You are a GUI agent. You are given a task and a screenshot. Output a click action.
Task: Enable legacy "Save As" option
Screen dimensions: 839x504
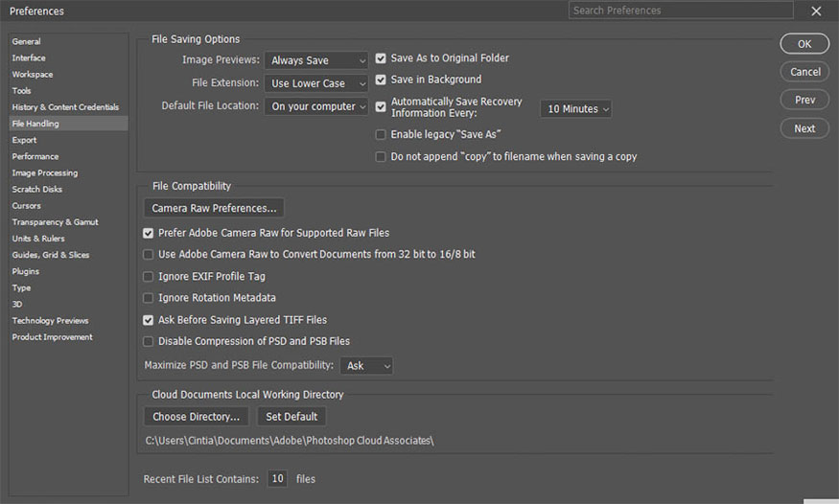click(382, 135)
